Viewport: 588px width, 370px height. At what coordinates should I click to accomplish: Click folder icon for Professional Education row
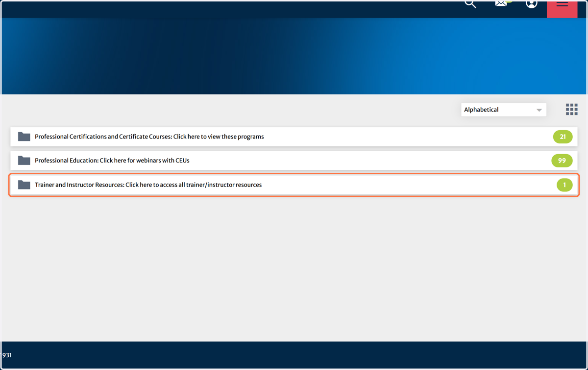click(24, 161)
